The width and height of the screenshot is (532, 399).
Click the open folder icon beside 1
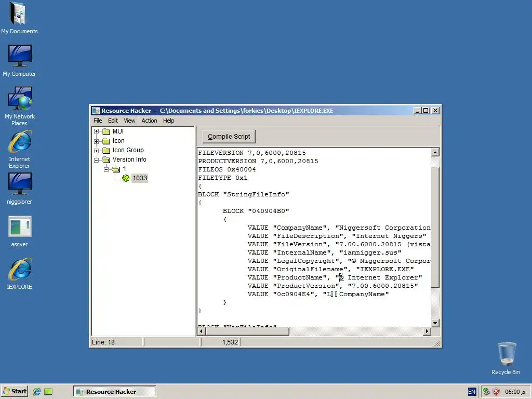coord(116,169)
